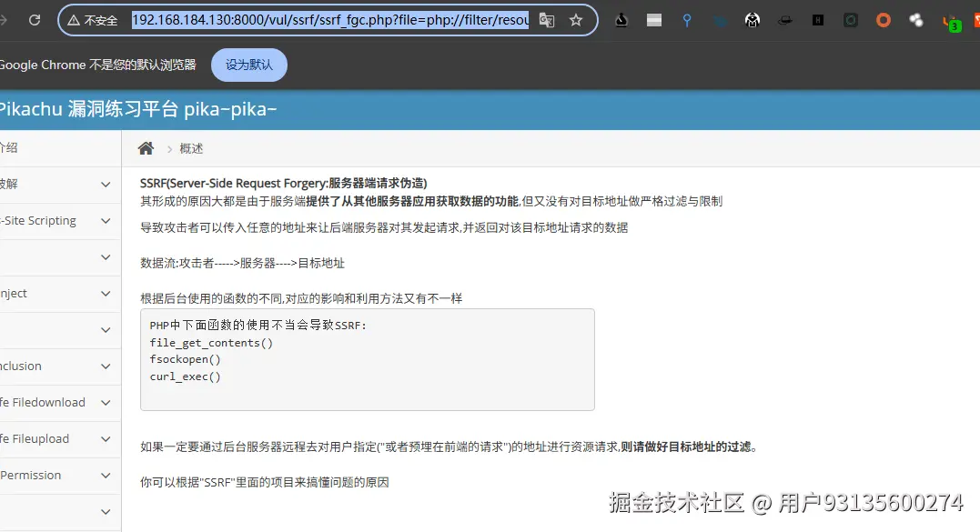980x532 pixels.
Task: Click the PHP中下面函数 code box heading
Action: (258, 326)
